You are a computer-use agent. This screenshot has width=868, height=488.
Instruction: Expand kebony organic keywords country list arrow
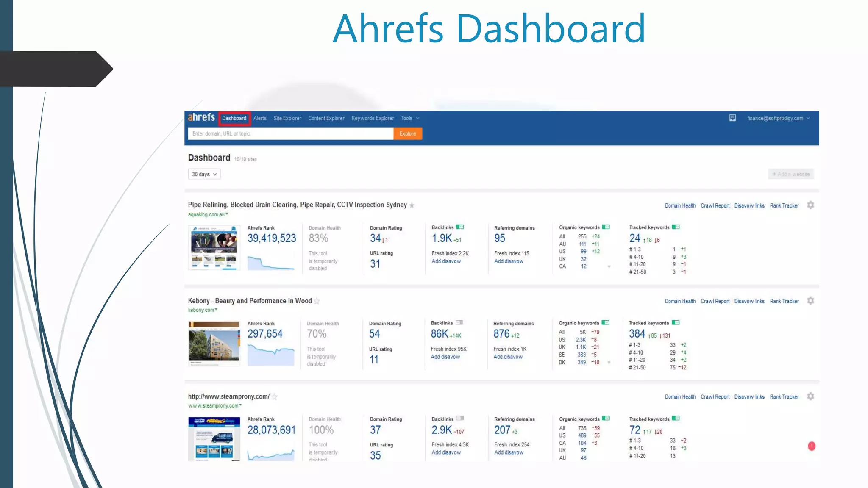609,362
